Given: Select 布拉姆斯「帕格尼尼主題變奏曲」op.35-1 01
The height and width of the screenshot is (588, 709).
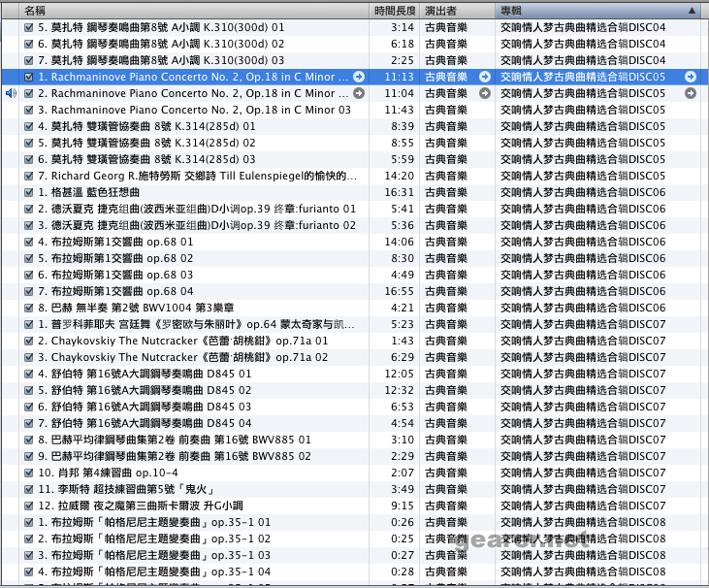Looking at the screenshot, I should 154,522.
